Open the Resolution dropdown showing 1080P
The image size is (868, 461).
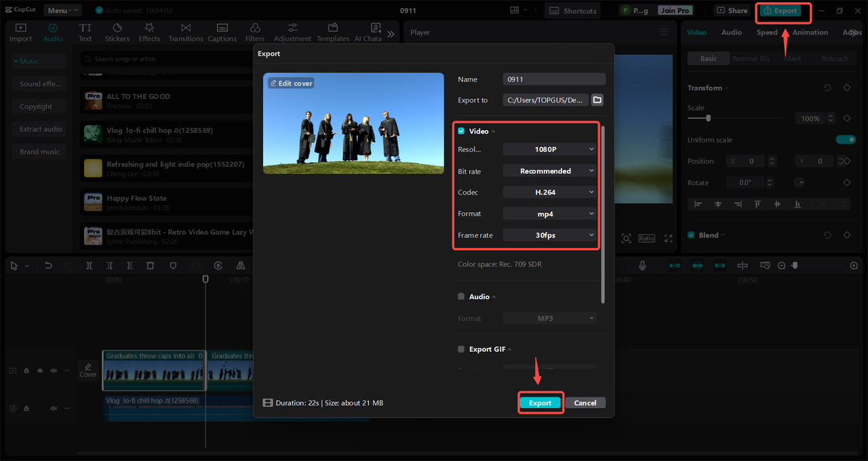point(550,149)
